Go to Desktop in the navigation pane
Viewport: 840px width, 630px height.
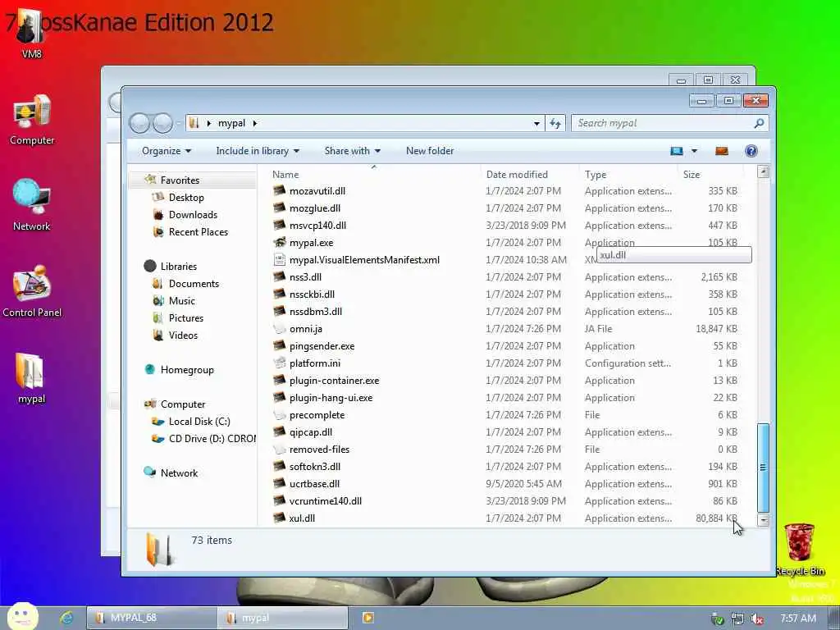click(186, 197)
